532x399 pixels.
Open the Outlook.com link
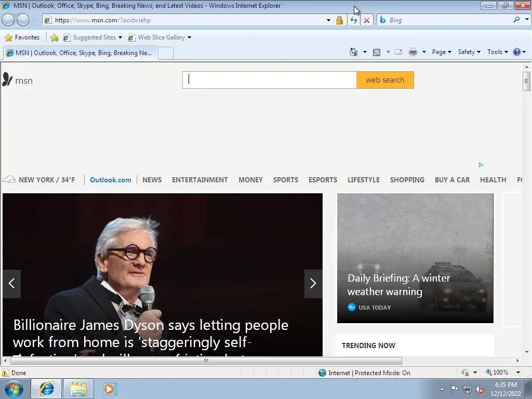(x=110, y=180)
